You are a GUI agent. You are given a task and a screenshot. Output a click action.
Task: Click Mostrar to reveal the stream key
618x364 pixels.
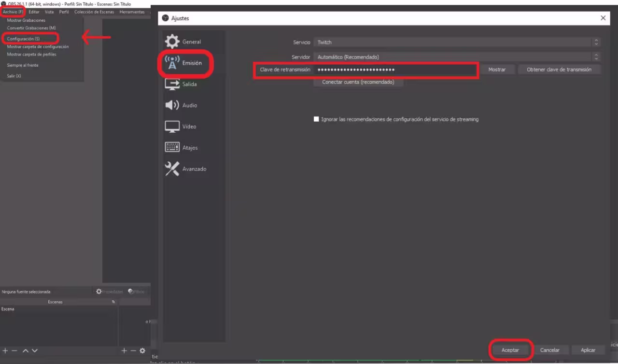coord(497,70)
